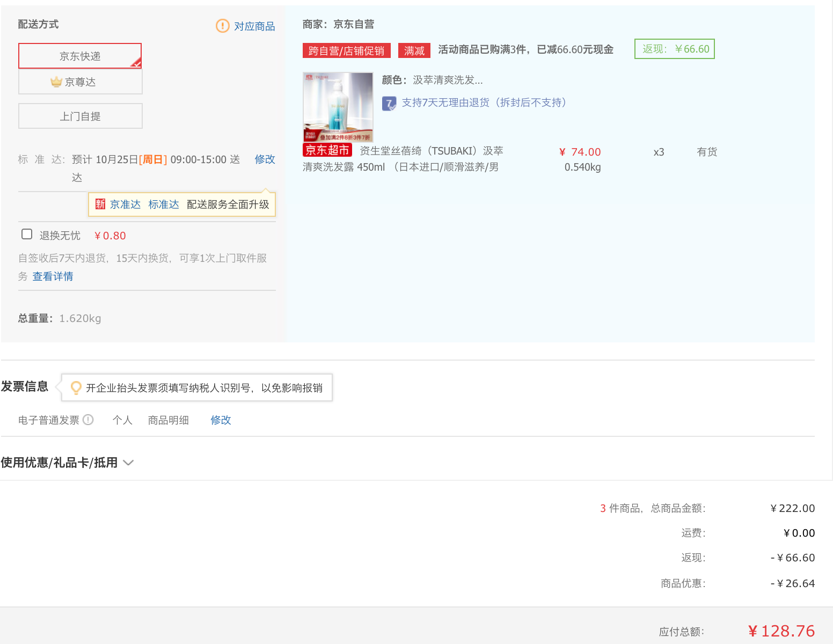Click the lightbulb icon in invoice tip
The width and height of the screenshot is (833, 644).
tap(76, 387)
